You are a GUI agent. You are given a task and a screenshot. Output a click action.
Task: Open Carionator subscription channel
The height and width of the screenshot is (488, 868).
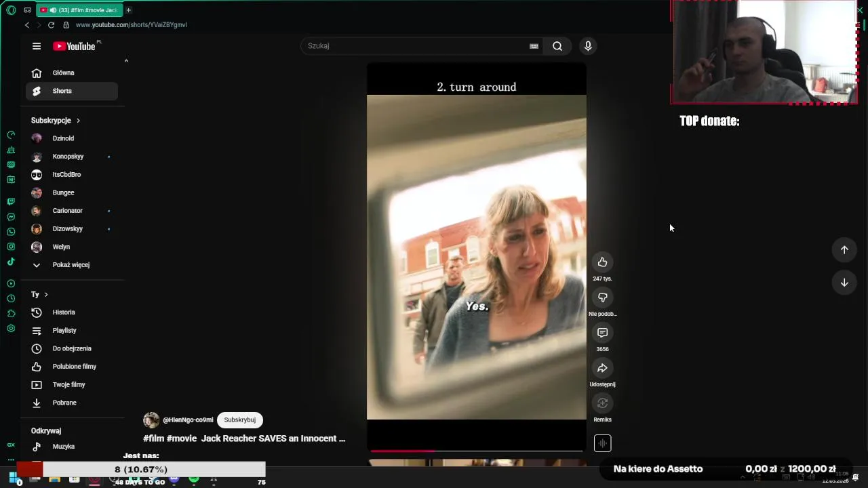[x=72, y=211]
